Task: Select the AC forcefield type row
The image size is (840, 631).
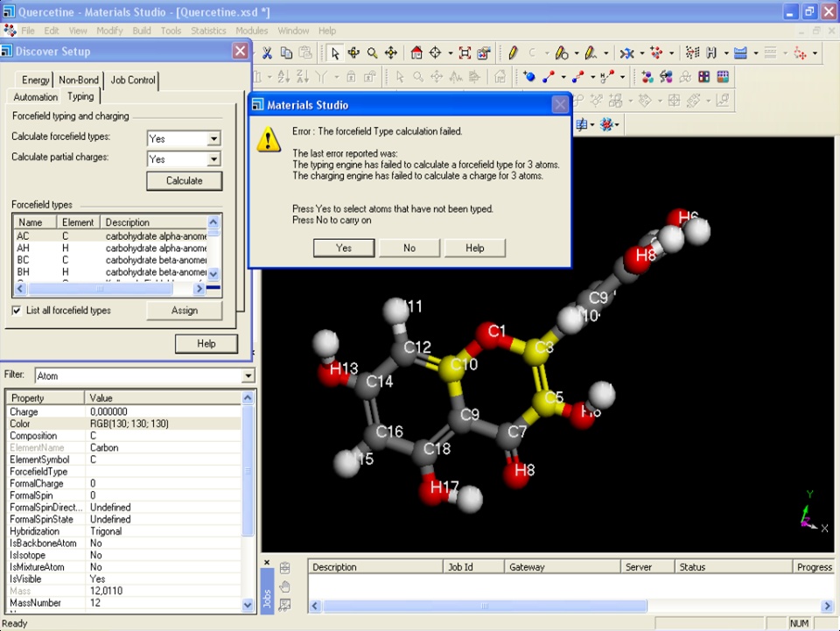Action: click(x=110, y=236)
